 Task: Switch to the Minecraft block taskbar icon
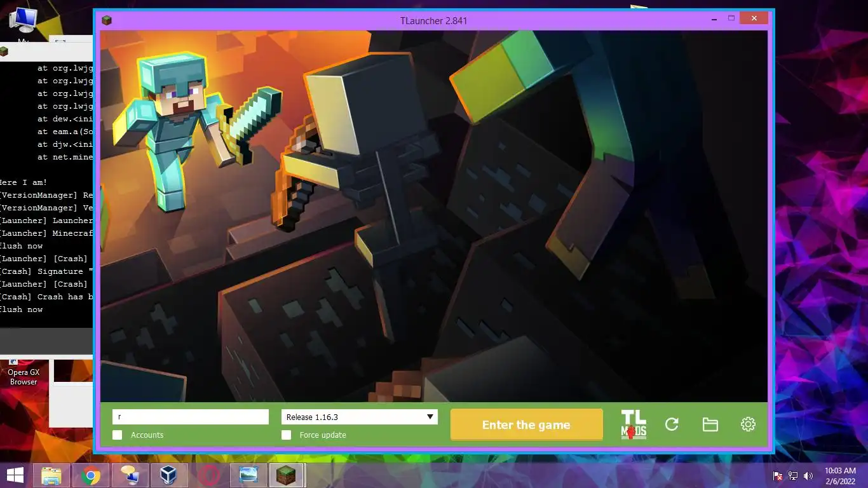[287, 475]
